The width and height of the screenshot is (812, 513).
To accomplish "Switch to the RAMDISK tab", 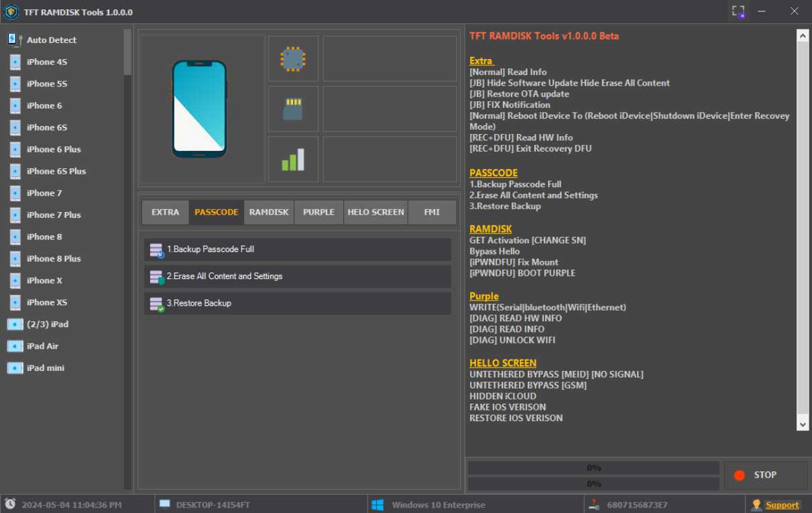I will [x=268, y=212].
